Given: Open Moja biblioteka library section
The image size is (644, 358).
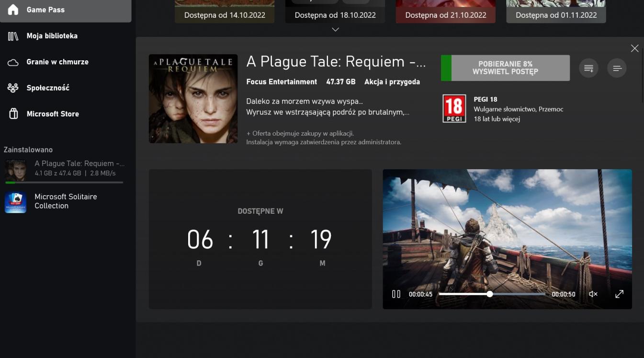Looking at the screenshot, I should [52, 36].
